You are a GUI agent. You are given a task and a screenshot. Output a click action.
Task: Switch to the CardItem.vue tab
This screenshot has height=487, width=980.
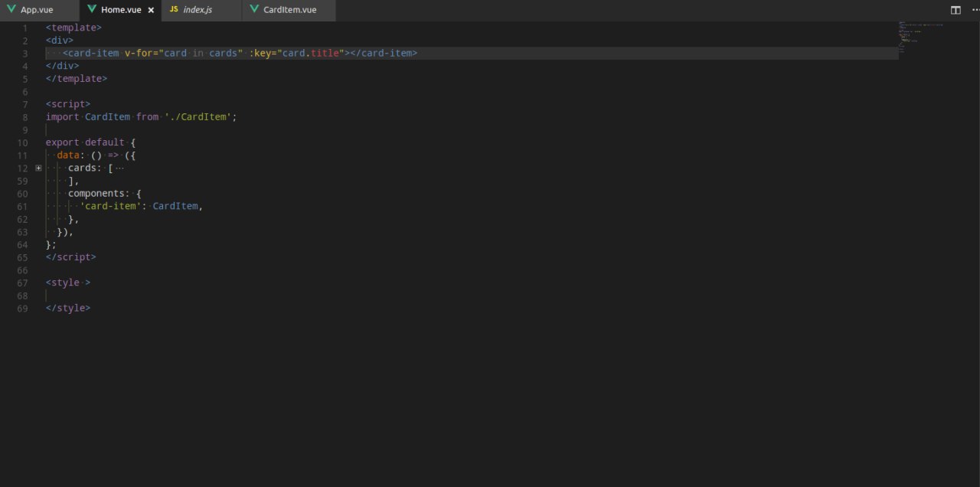289,10
